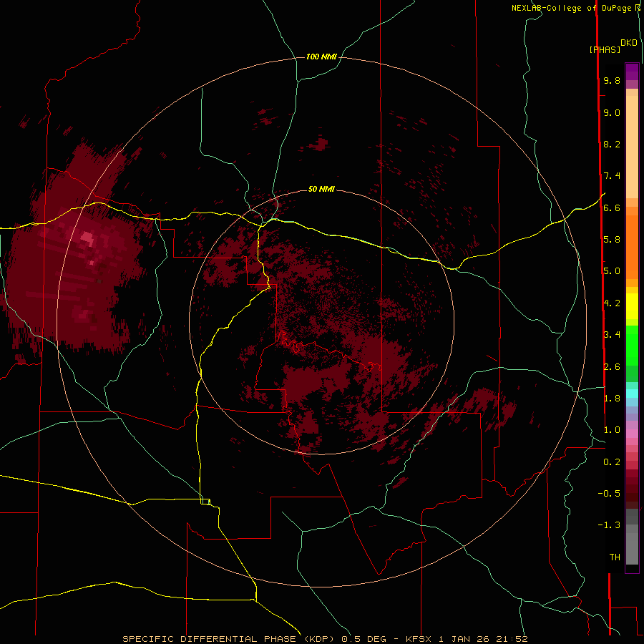Click the 5.0 scale value
Image resolution: width=644 pixels, height=644 pixels.
click(x=612, y=271)
